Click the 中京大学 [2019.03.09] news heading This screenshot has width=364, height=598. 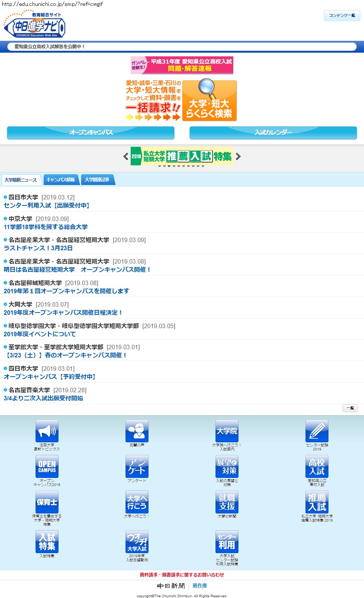click(x=39, y=219)
